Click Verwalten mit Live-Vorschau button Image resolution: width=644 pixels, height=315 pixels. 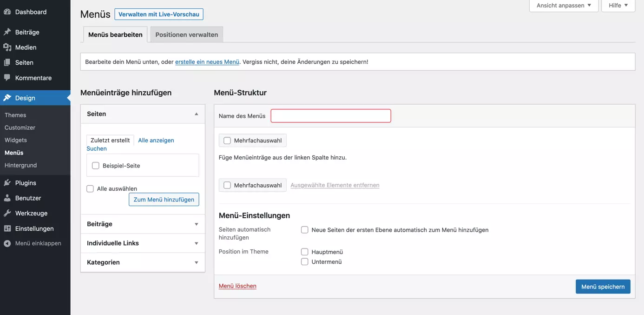pyautogui.click(x=159, y=14)
